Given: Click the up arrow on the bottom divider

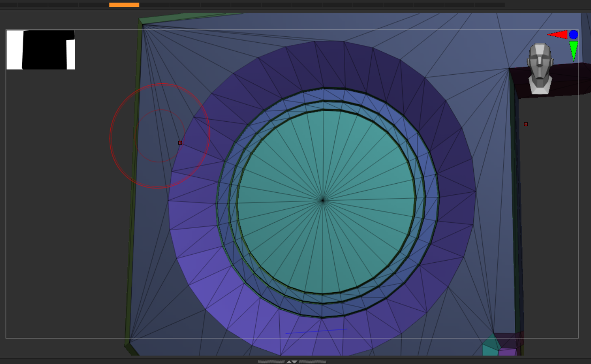Looking at the screenshot, I should (289, 362).
